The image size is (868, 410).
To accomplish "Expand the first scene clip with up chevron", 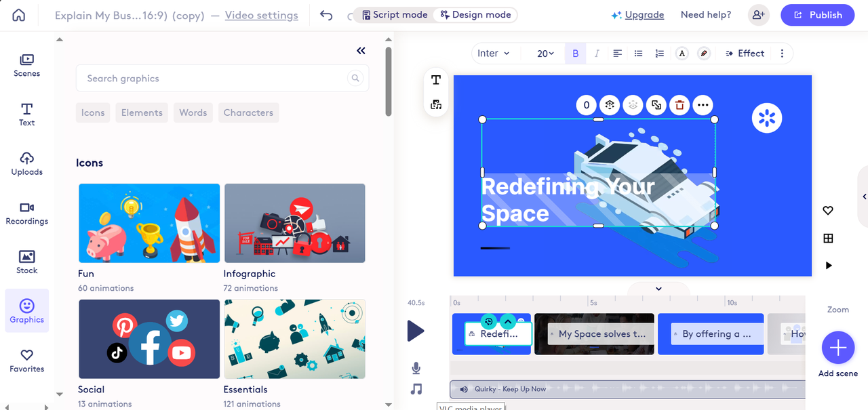I will (x=508, y=321).
